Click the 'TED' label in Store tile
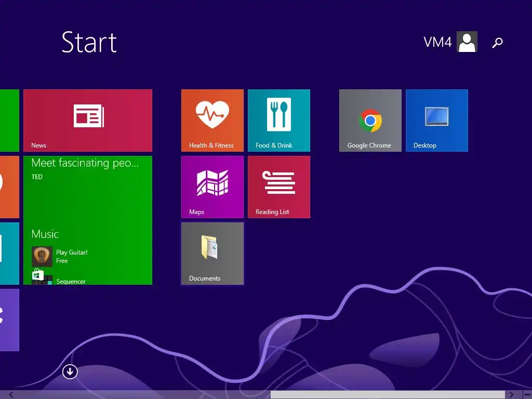 pyautogui.click(x=37, y=177)
